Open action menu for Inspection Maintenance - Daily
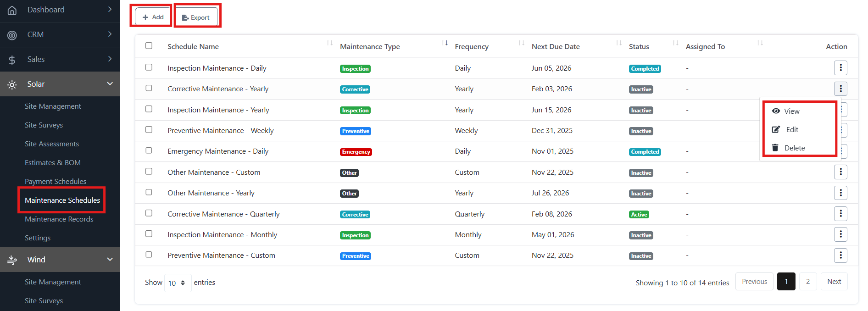The height and width of the screenshot is (311, 868). [x=840, y=68]
